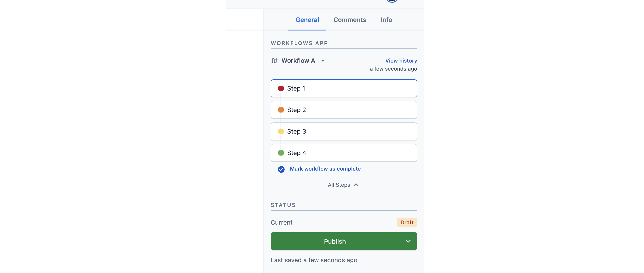Viewport: 644px width, 273px height.
Task: Click the red circle icon on Step 1
Action: 281,88
